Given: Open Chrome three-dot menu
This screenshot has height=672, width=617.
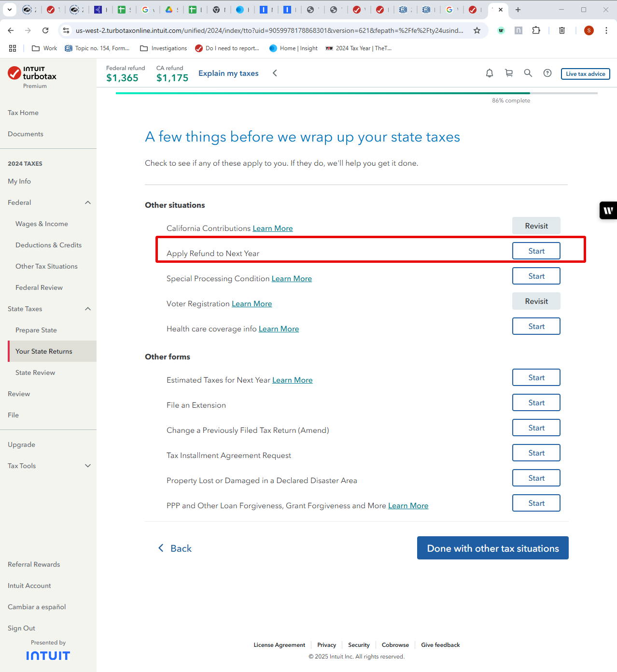Looking at the screenshot, I should pos(606,30).
